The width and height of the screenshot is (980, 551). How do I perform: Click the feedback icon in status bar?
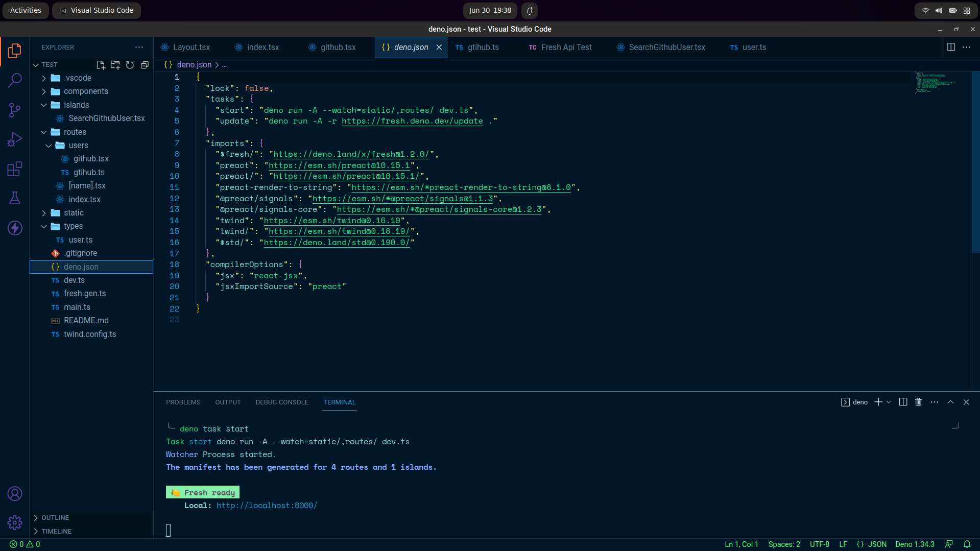tap(949, 544)
